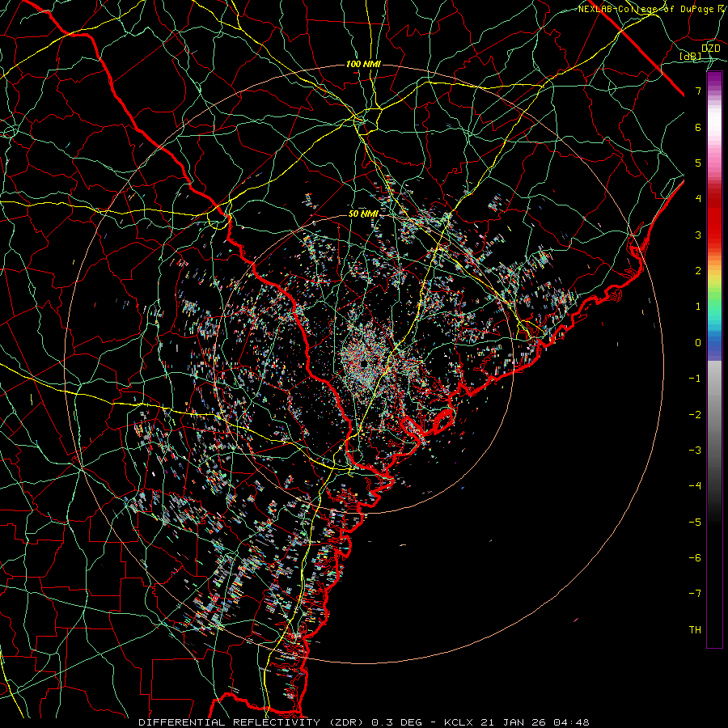Select the -4 value on the color scale
Screen dimensions: 728x728
[695, 486]
